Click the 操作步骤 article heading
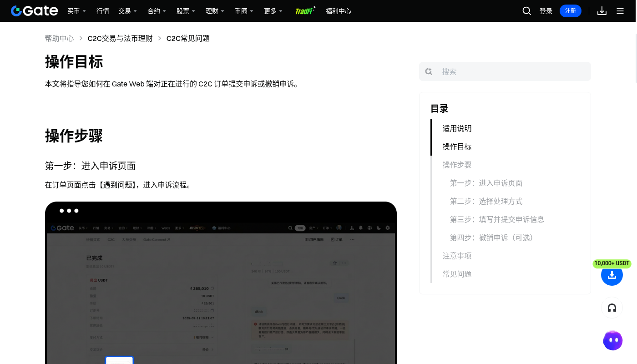637x364 pixels. [x=74, y=136]
